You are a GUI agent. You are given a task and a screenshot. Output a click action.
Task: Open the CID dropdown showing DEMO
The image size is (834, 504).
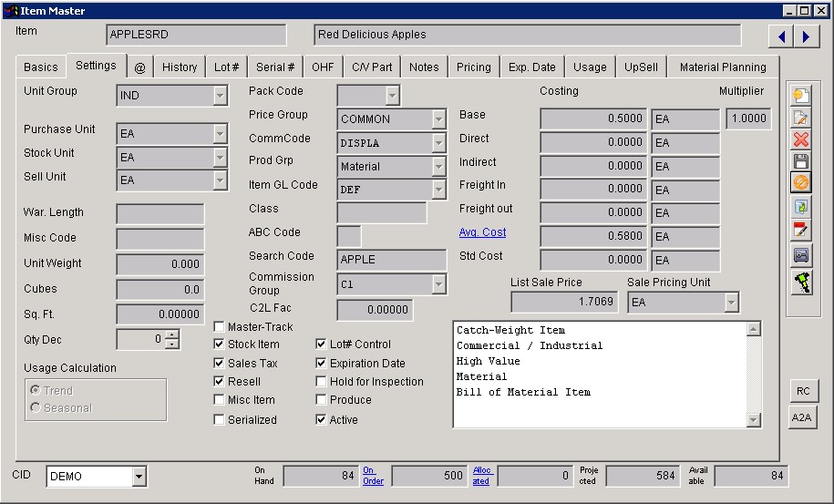coord(139,477)
